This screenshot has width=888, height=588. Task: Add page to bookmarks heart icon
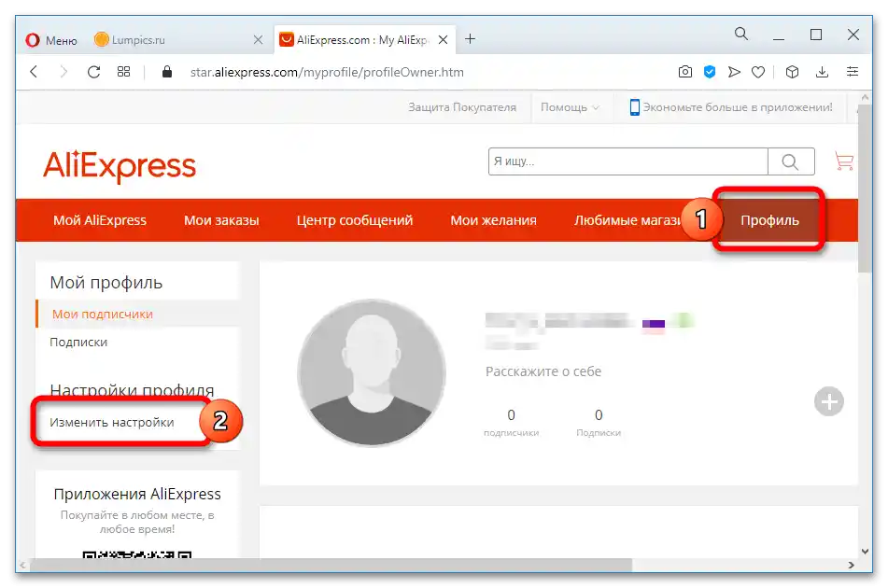pyautogui.click(x=758, y=72)
